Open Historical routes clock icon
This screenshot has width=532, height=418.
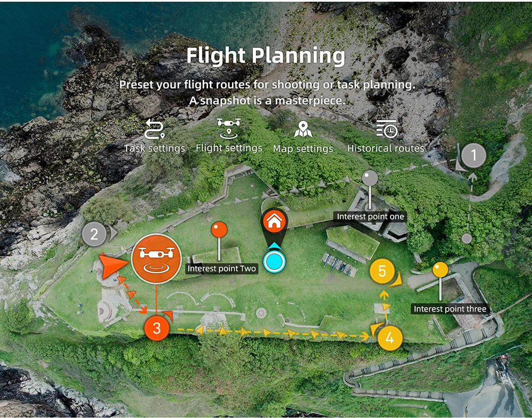pyautogui.click(x=387, y=129)
